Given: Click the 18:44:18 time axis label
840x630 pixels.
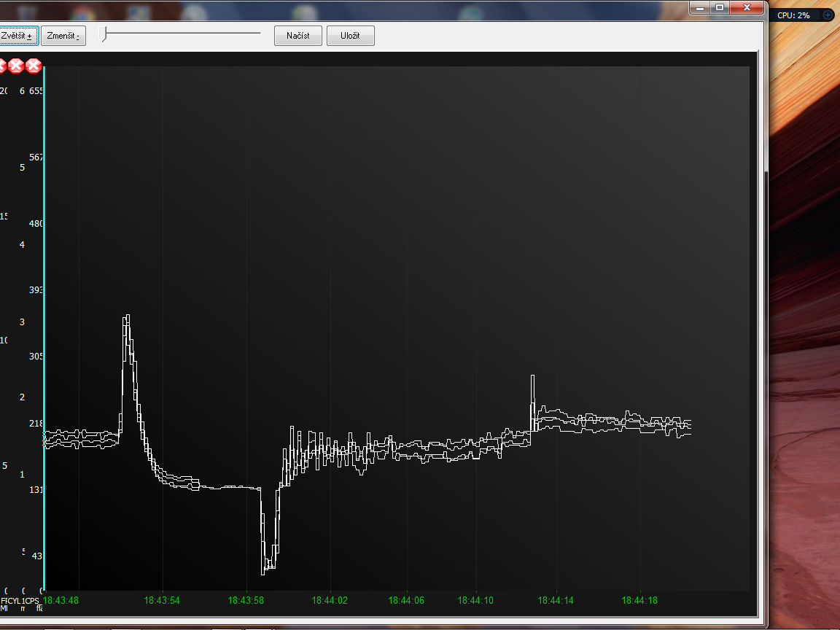Looking at the screenshot, I should click(639, 600).
